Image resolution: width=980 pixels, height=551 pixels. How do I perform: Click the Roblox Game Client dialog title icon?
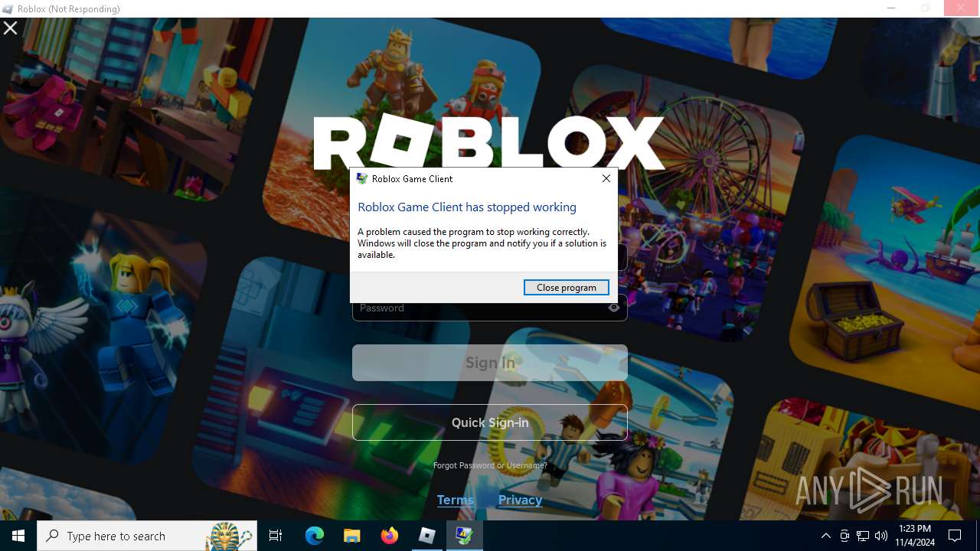(x=362, y=178)
